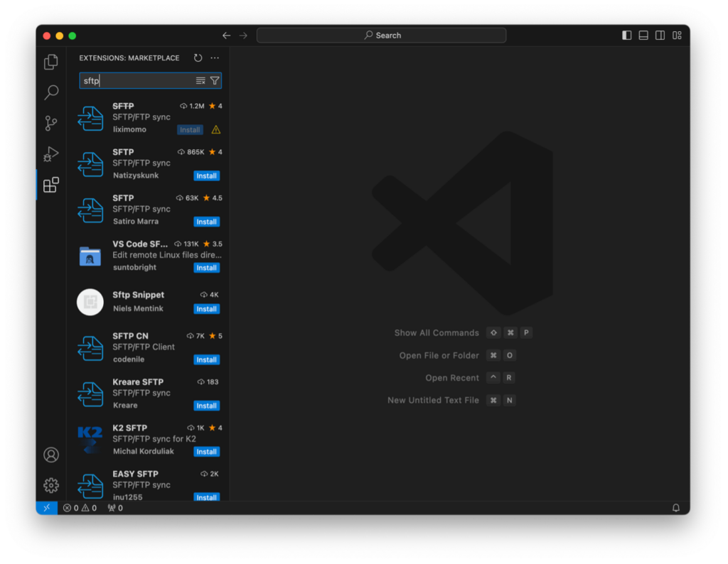Open the Search view in activity bar

pos(51,92)
